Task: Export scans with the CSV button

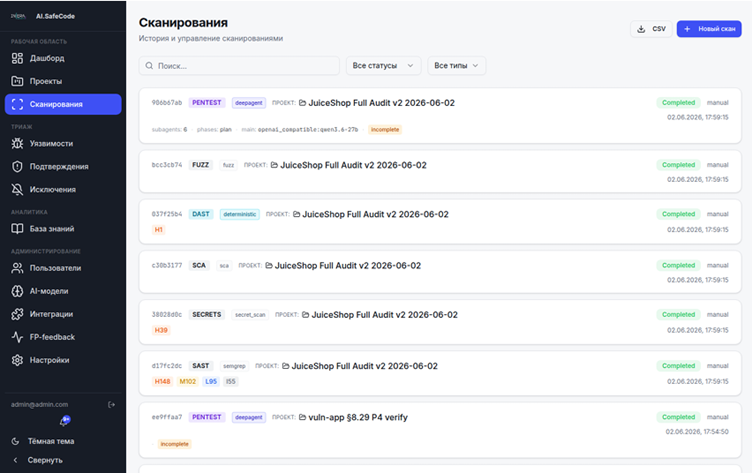Action: click(651, 29)
